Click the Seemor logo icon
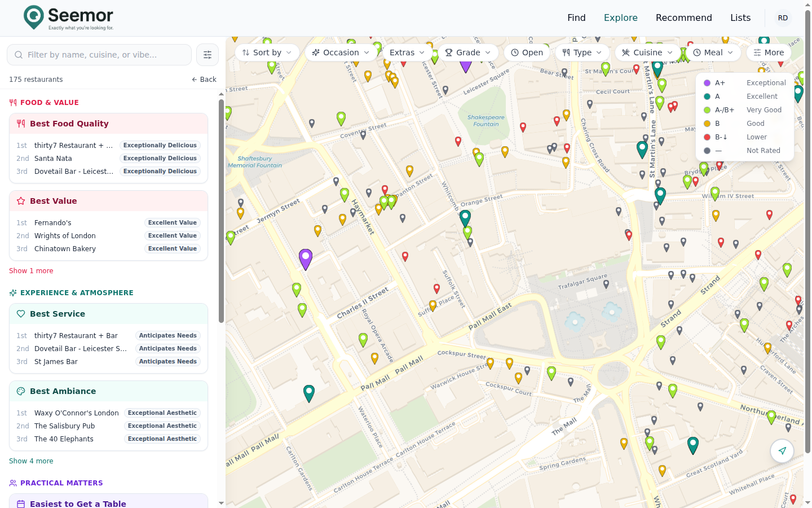Image resolution: width=812 pixels, height=508 pixels. pyautogui.click(x=34, y=17)
